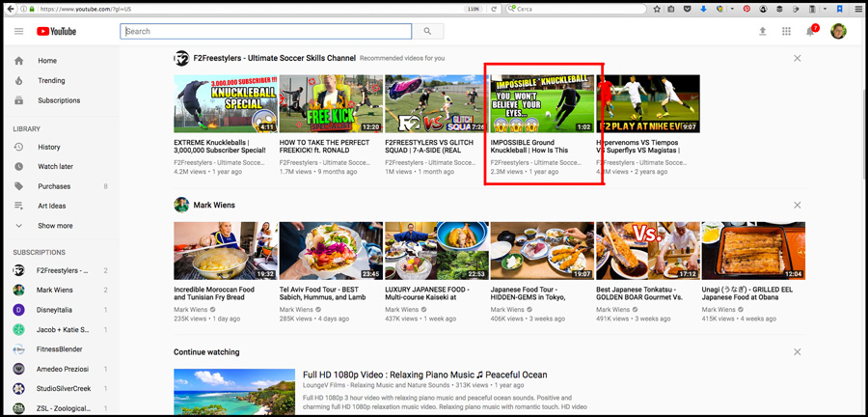This screenshot has height=417, width=868.
Task: Click the bookmark star icon
Action: (x=657, y=10)
